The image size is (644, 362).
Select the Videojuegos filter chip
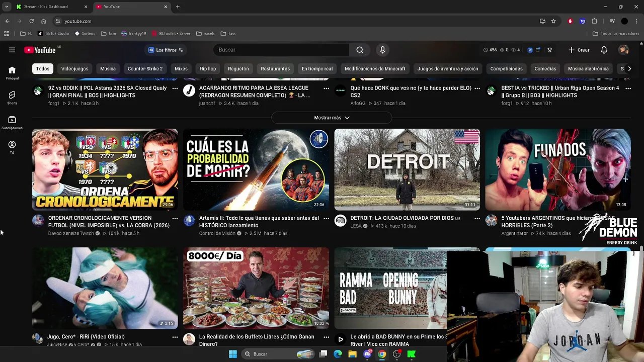tap(74, 68)
